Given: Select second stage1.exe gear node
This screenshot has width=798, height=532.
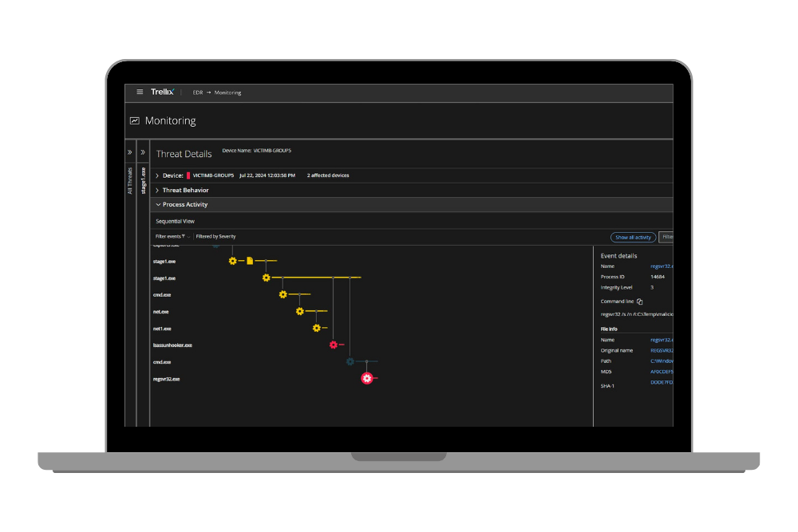Looking at the screenshot, I should 267,278.
